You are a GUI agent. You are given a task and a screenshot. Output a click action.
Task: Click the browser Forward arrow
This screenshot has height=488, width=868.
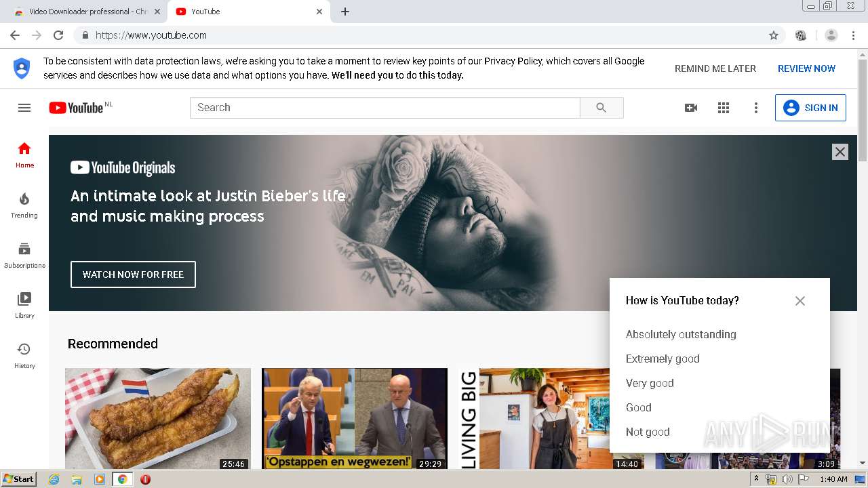[x=37, y=35]
